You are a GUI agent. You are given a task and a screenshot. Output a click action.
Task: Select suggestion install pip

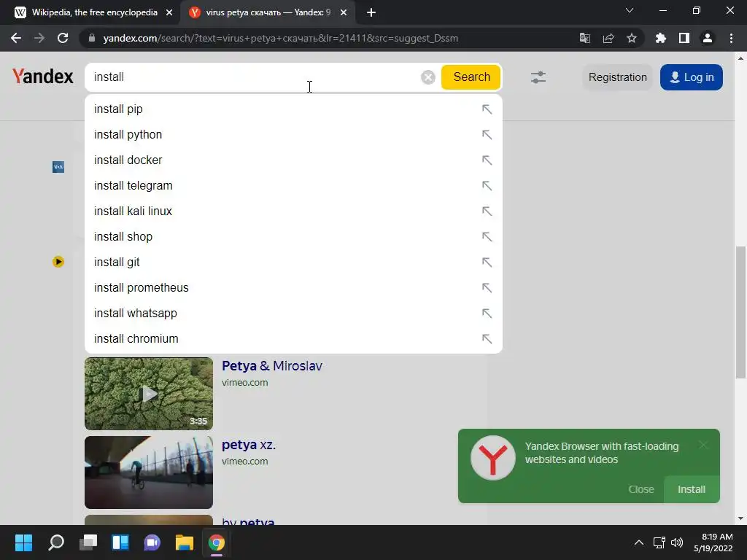pos(293,109)
